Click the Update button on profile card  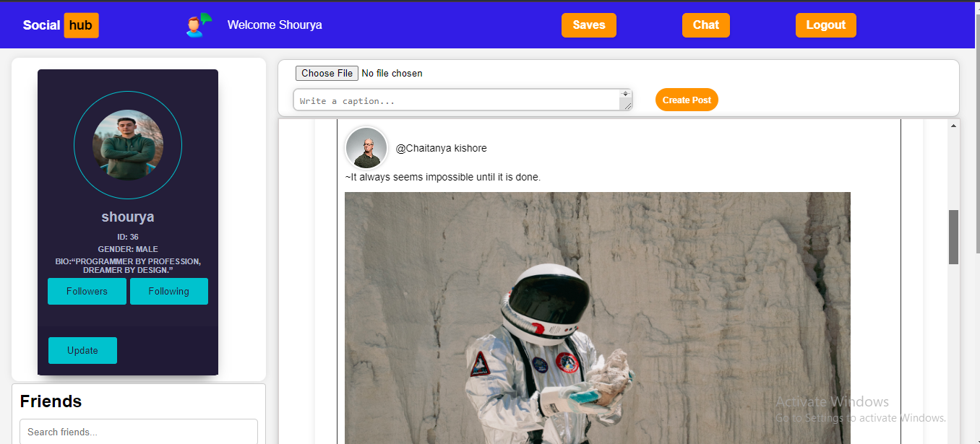tap(82, 350)
